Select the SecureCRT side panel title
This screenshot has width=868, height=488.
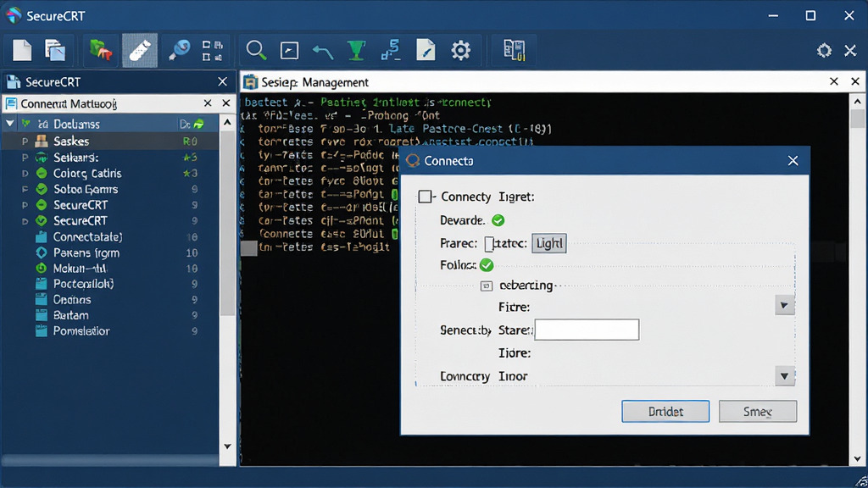(x=53, y=82)
